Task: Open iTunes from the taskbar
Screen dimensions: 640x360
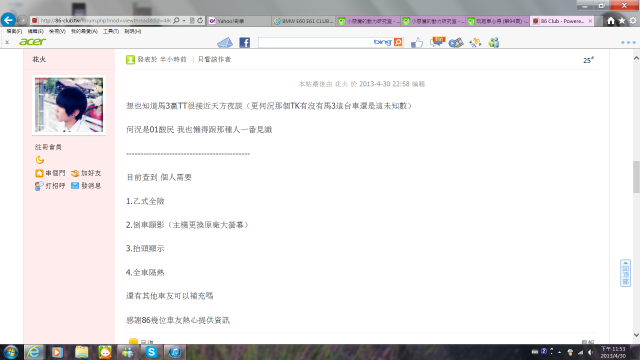Action: click(175, 352)
